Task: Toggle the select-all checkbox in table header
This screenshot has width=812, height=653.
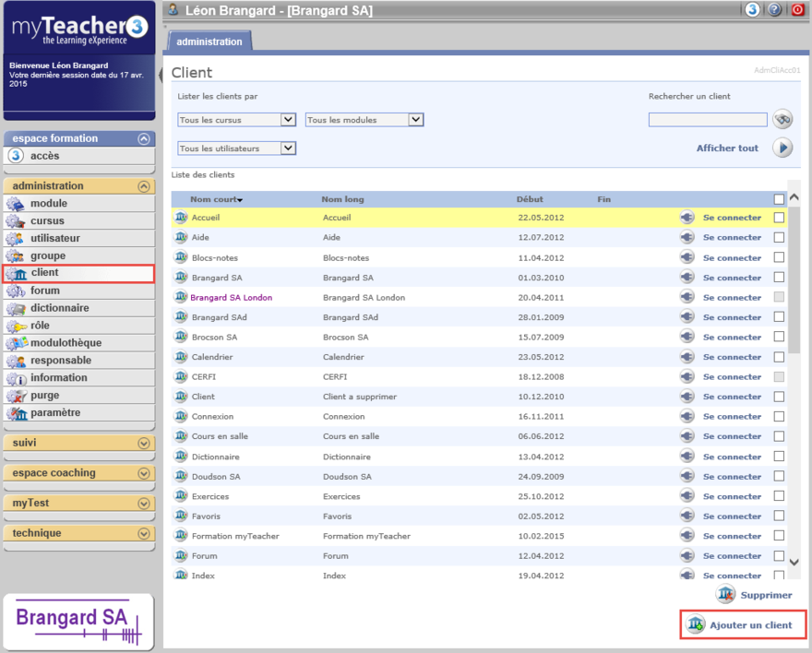Action: (x=779, y=199)
